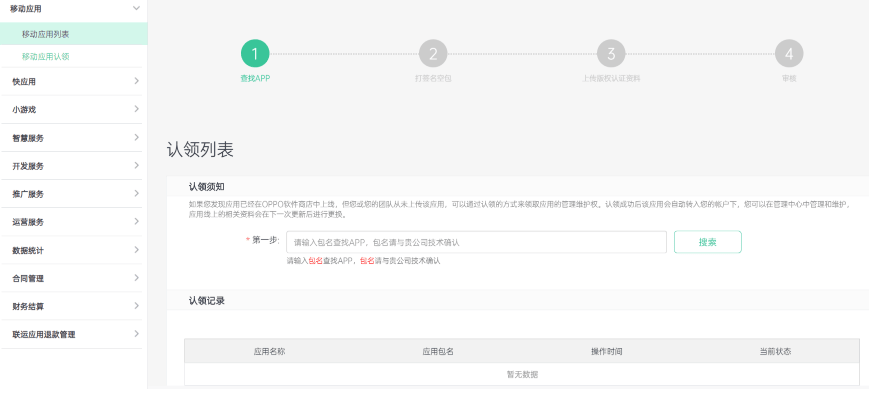Click the step 4 审核 circle
869x395 pixels.
click(789, 54)
